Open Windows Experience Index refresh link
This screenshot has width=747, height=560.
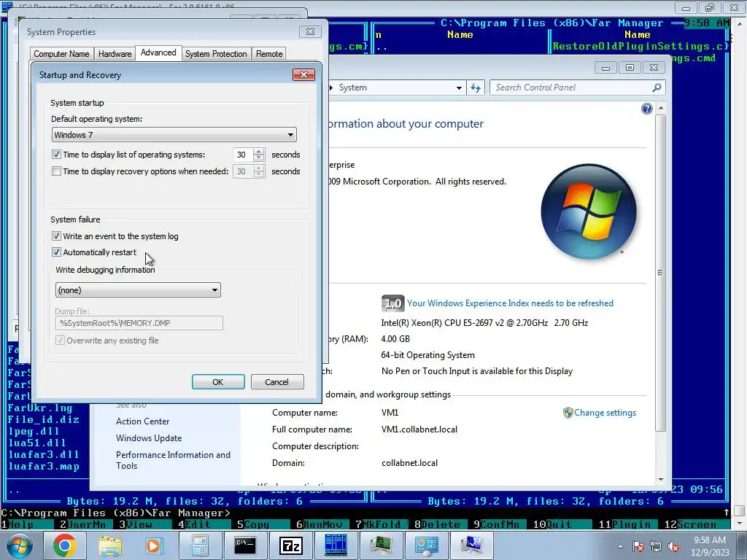click(510, 303)
